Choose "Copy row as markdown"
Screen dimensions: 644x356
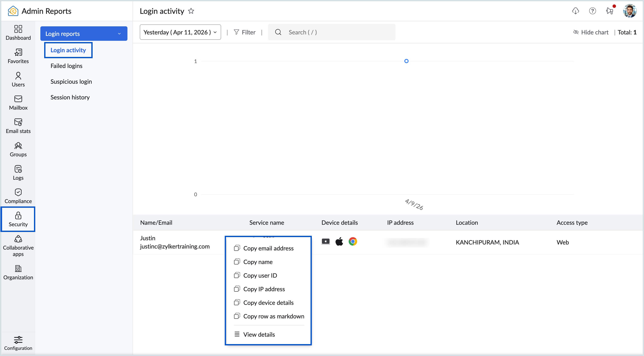tap(274, 316)
